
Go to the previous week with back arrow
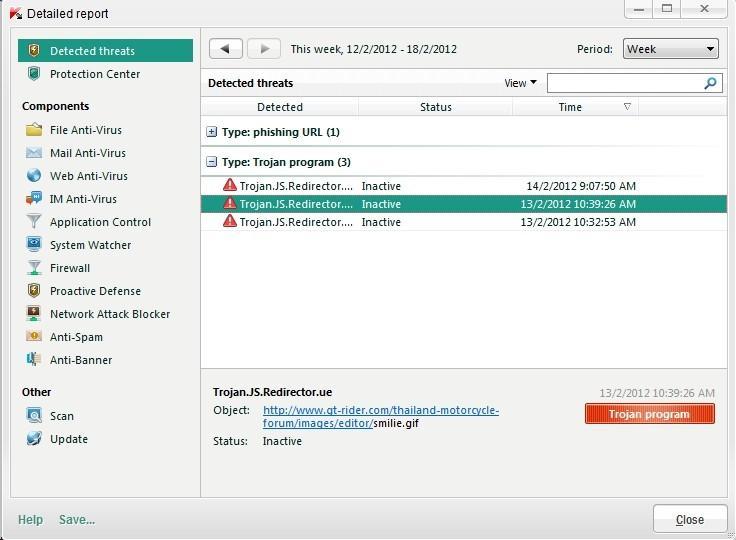pos(226,49)
